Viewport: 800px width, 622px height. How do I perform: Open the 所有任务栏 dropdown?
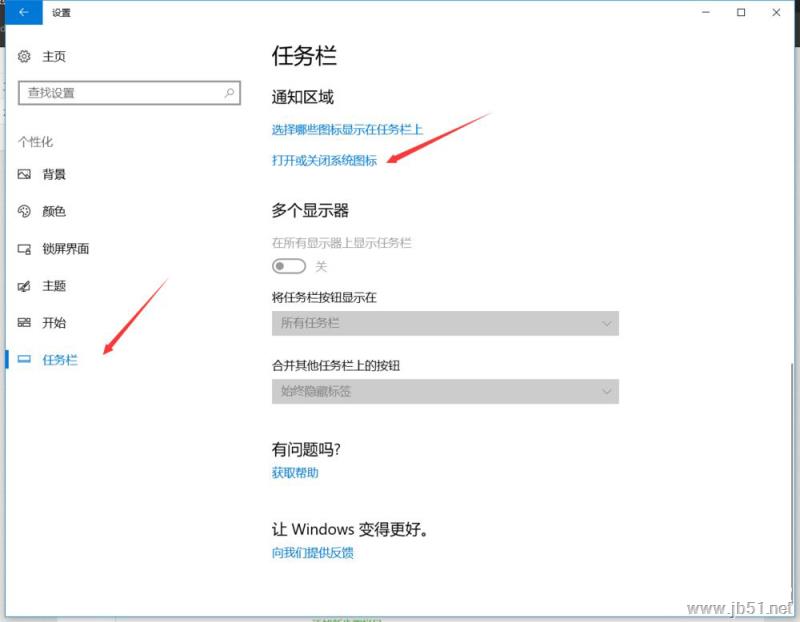[x=445, y=323]
